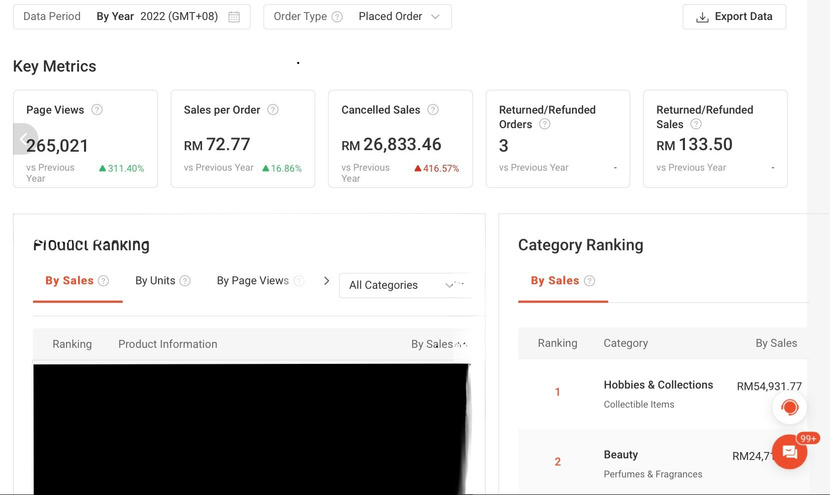
Task: Click help icon beside Sales per Order
Action: click(x=273, y=110)
